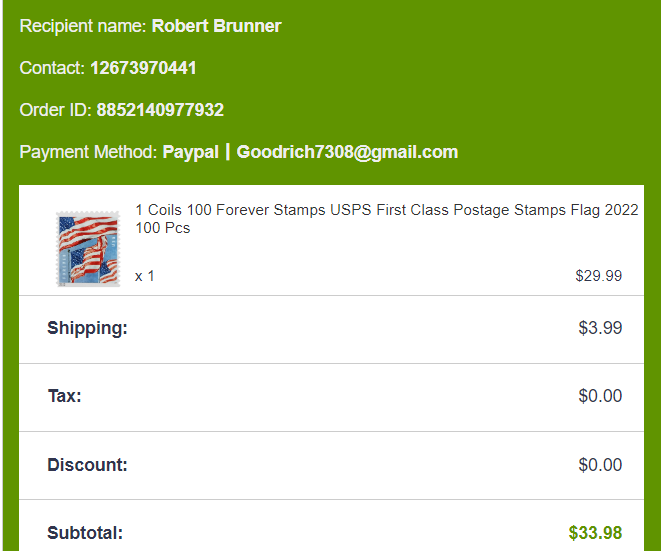Click the Discount label
Image resolution: width=661 pixels, height=551 pixels.
(87, 465)
